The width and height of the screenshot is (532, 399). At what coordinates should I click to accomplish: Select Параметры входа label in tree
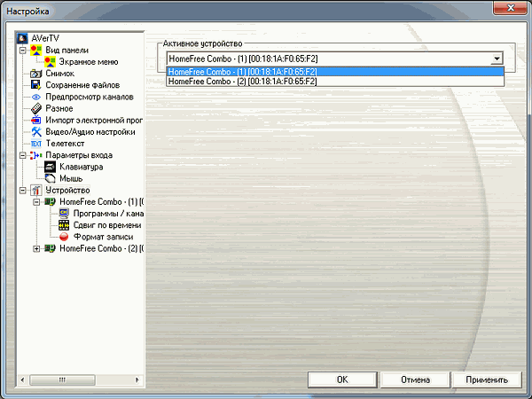pos(79,155)
